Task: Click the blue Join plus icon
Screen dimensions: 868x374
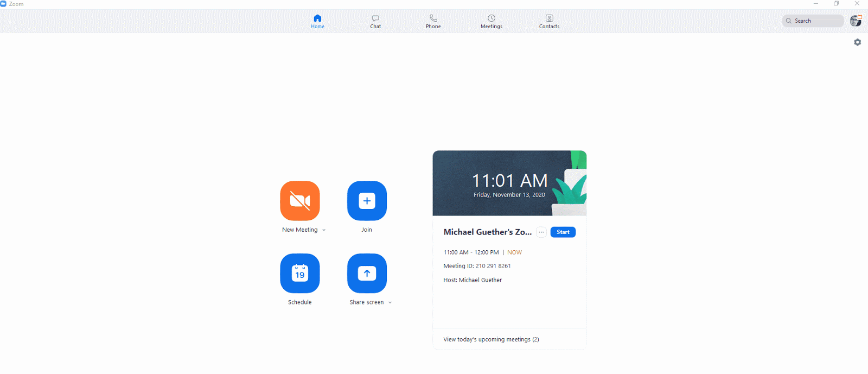Action: [x=367, y=201]
